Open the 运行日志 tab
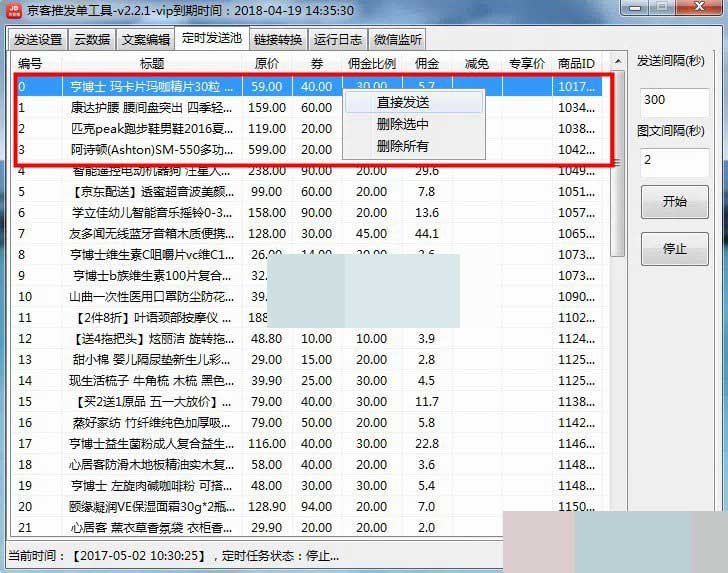 (x=338, y=39)
